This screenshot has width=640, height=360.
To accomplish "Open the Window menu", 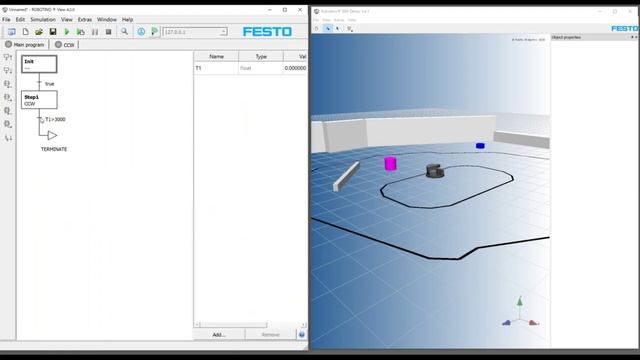I will (x=107, y=20).
